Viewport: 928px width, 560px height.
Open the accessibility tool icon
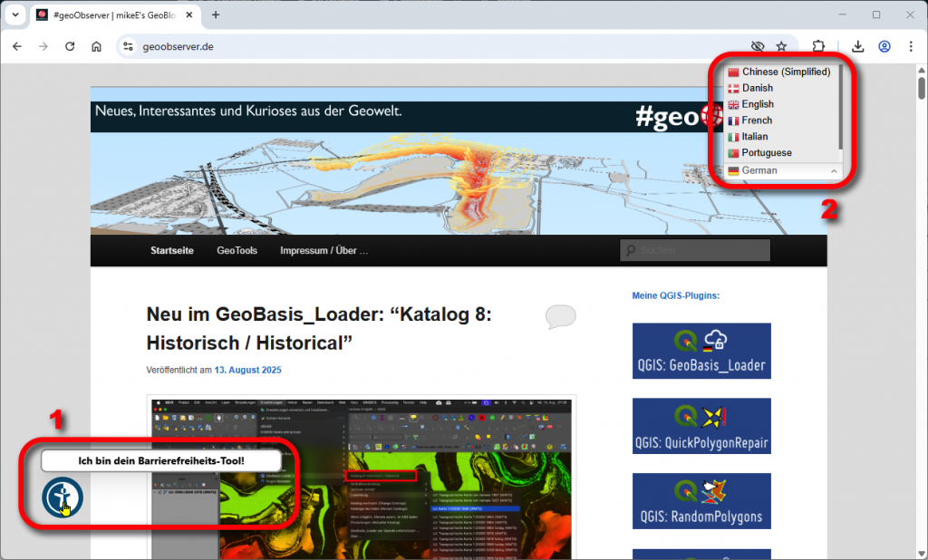pos(63,497)
